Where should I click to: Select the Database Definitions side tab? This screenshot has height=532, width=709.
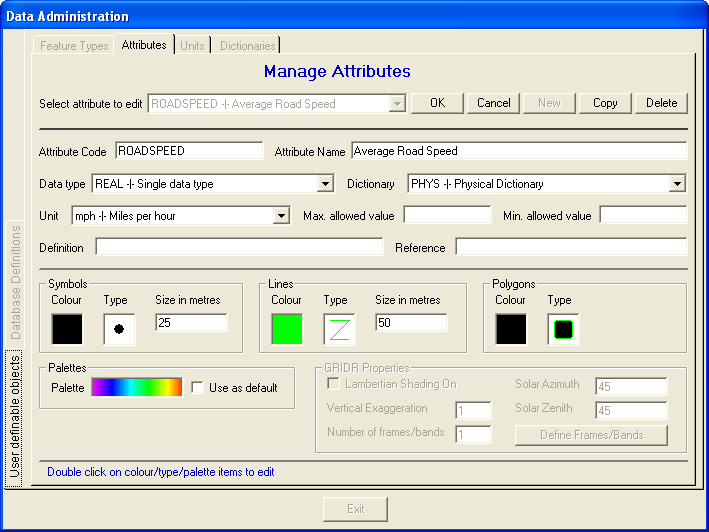(16, 282)
